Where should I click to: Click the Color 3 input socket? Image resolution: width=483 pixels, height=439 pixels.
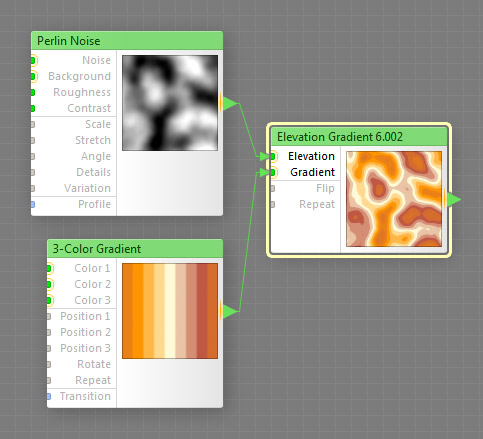coord(49,300)
